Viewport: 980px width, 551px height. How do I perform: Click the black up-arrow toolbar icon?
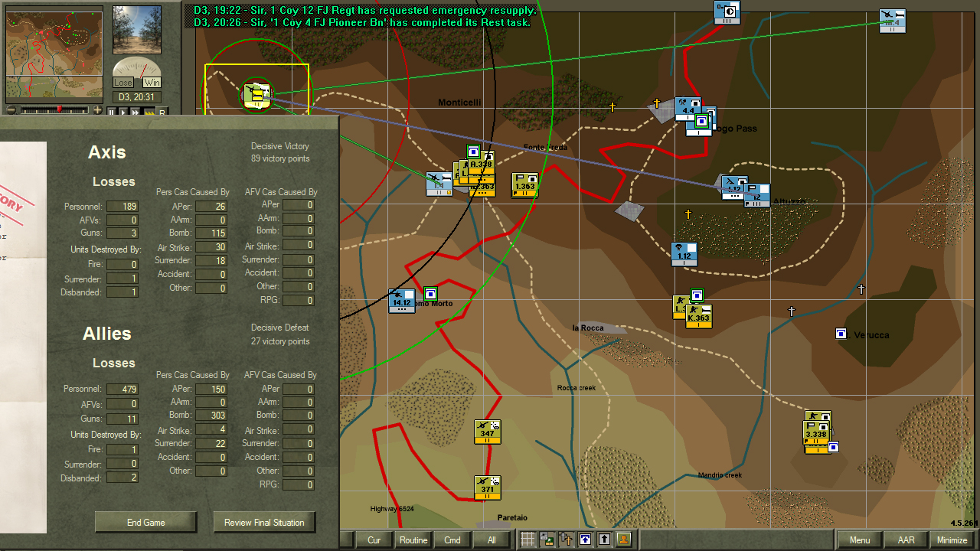pos(605,540)
